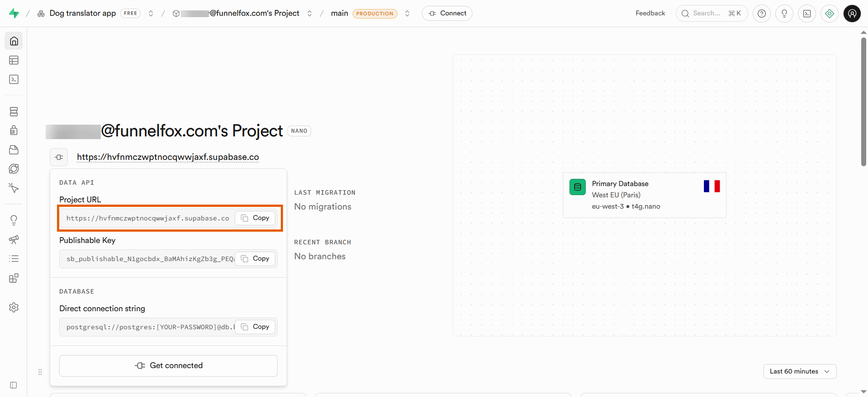The width and height of the screenshot is (868, 397).
Task: Click the Search box in top bar
Action: point(712,14)
